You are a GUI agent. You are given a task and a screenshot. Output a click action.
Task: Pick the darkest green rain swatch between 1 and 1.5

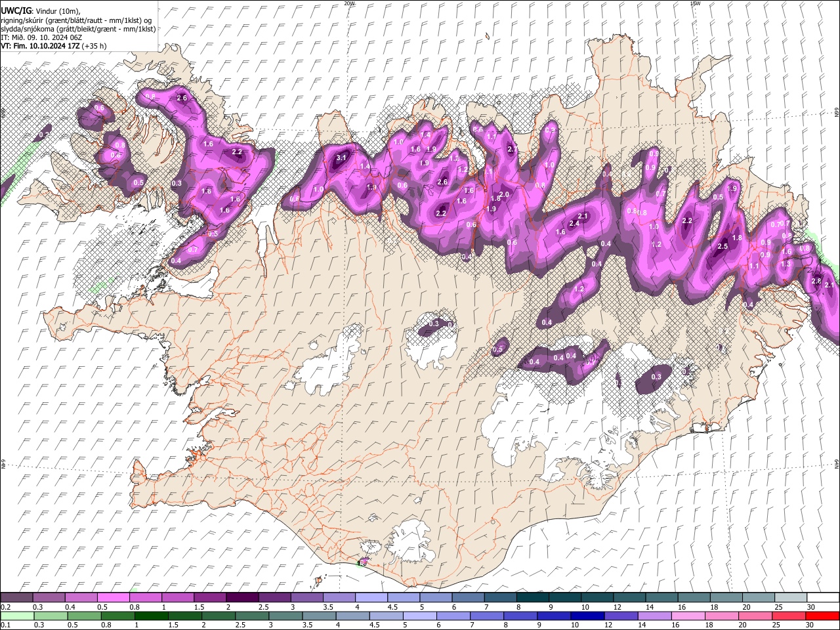(152, 616)
